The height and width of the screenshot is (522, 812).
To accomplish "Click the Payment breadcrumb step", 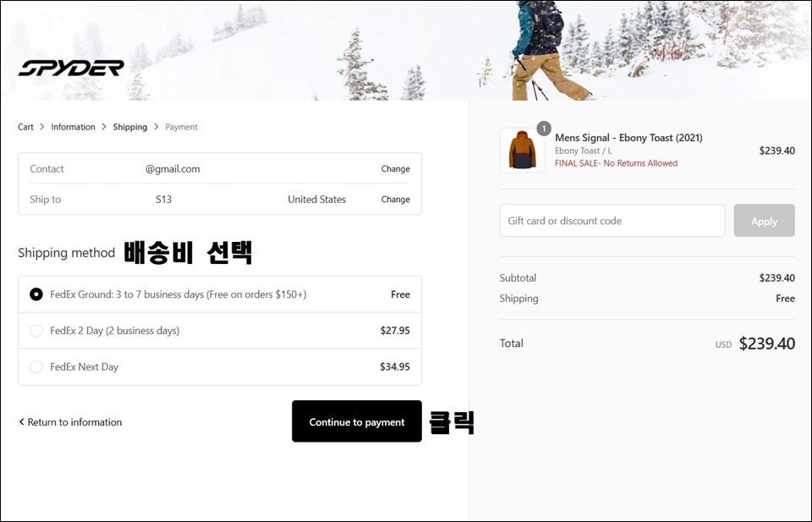I will [181, 127].
